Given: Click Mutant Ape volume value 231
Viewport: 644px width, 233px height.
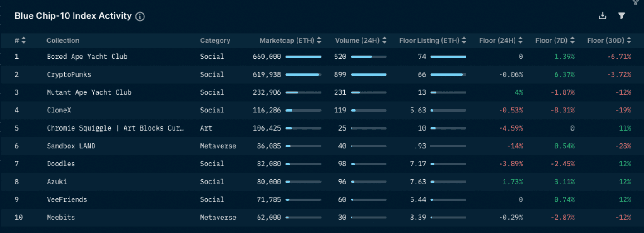Looking at the screenshot, I should point(340,92).
